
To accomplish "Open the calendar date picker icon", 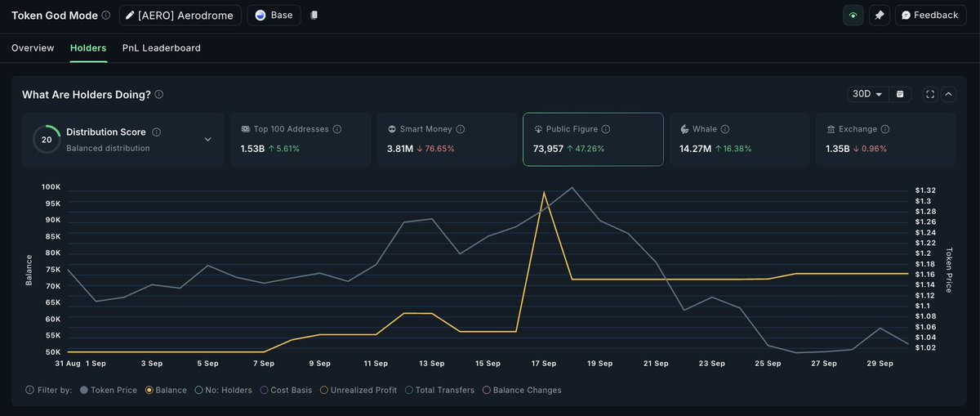I will (900, 94).
